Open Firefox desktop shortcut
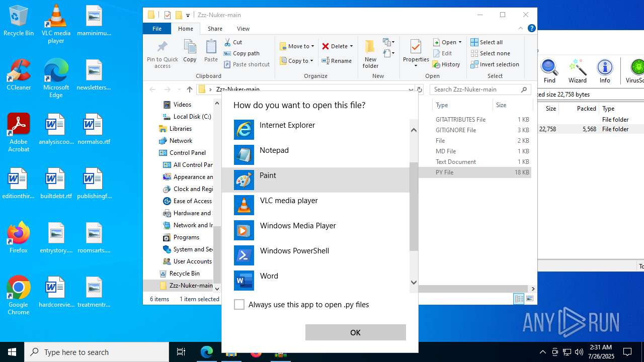This screenshot has width=644, height=362. coord(19,238)
